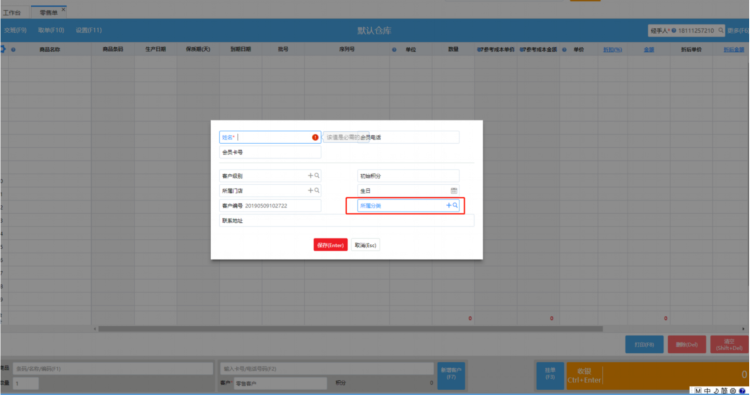The image size is (750, 395).
Task: Click the quantity field showing 1
Action: [26, 384]
